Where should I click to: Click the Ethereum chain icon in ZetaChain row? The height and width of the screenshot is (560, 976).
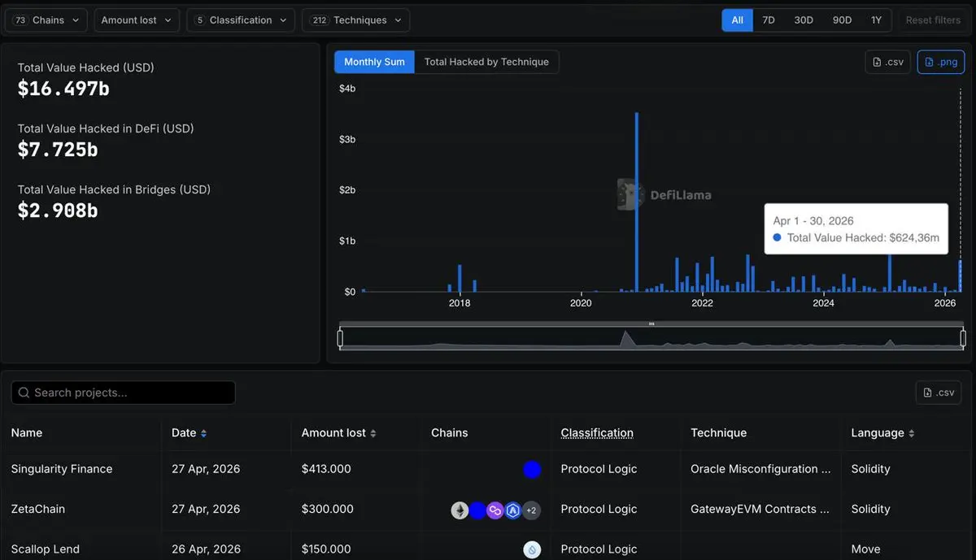pos(460,510)
